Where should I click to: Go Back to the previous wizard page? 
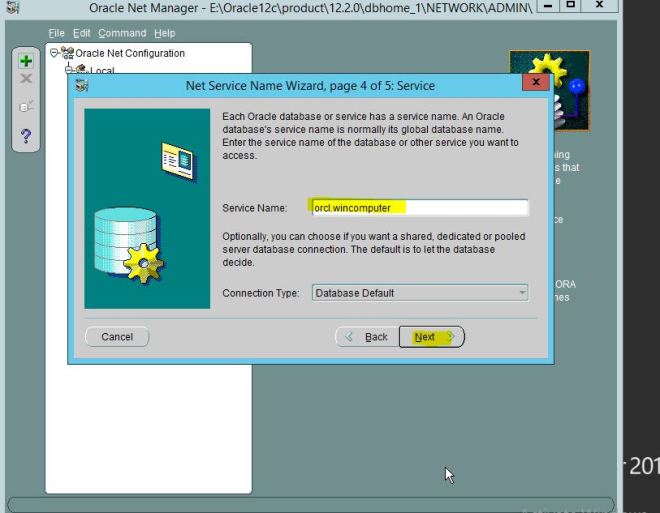coord(366,337)
